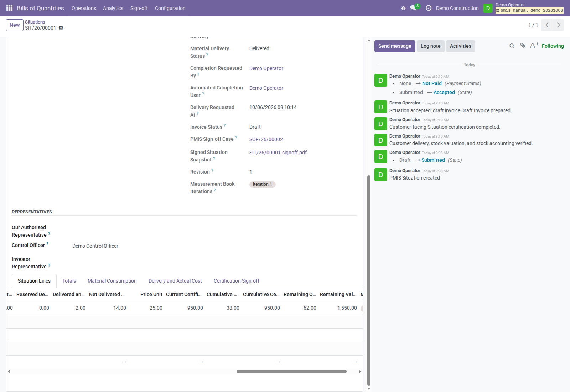The image size is (570, 392).
Task: Open the debug bug icon menu
Action: (x=403, y=8)
